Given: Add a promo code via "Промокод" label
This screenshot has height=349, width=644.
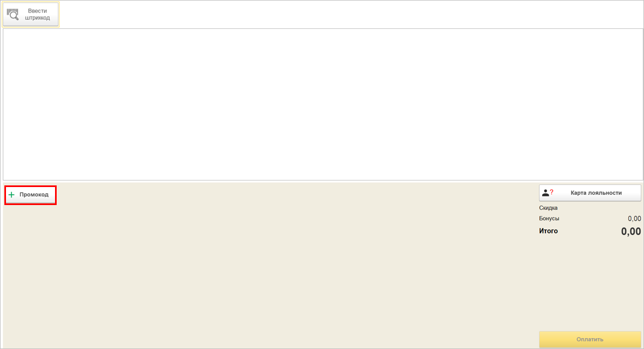Looking at the screenshot, I should click(34, 195).
